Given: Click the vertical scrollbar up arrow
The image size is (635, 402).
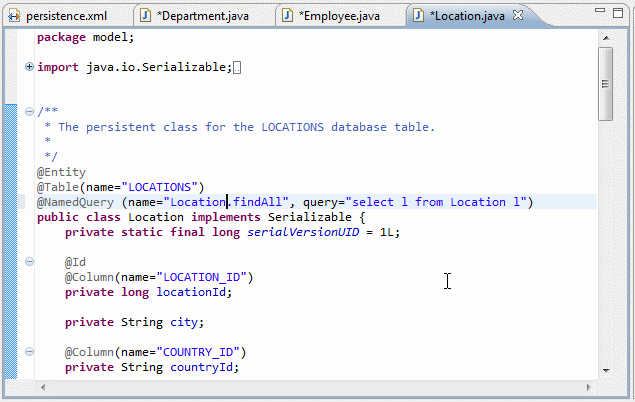Looking at the screenshot, I should (x=606, y=38).
